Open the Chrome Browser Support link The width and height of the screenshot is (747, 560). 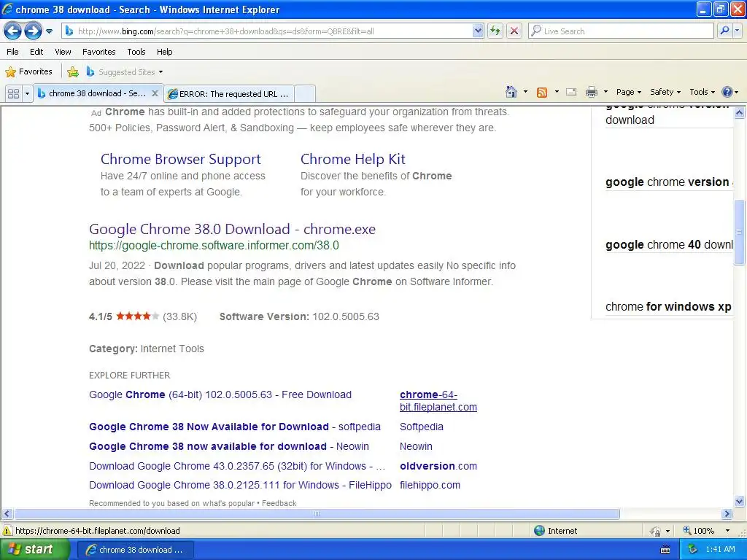click(181, 159)
